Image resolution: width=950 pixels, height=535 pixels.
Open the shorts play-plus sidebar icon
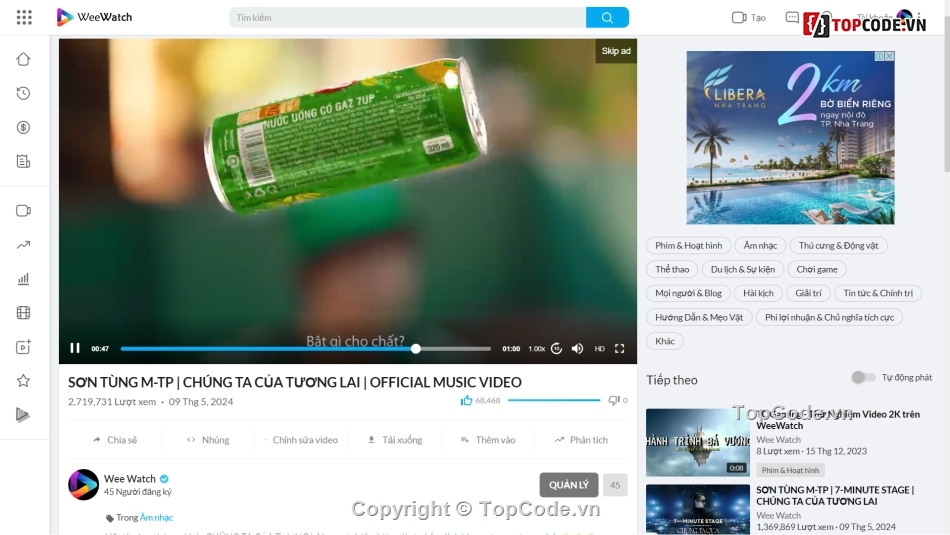pos(23,347)
